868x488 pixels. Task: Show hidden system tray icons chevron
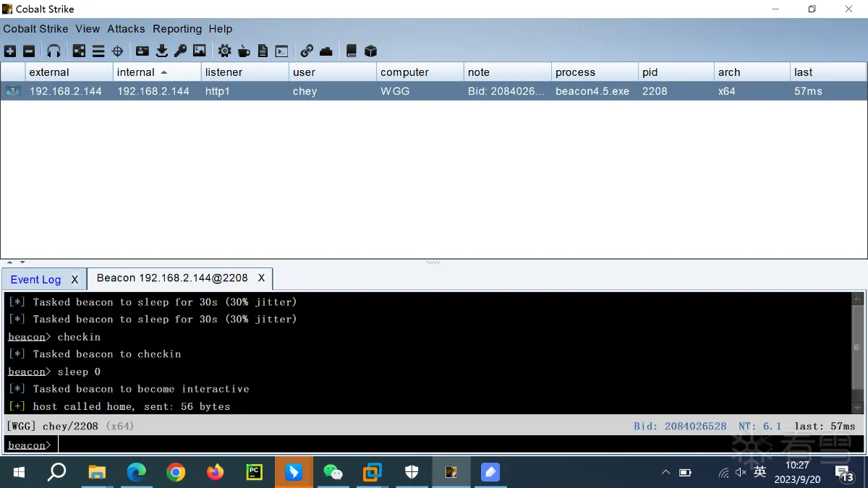(x=665, y=473)
